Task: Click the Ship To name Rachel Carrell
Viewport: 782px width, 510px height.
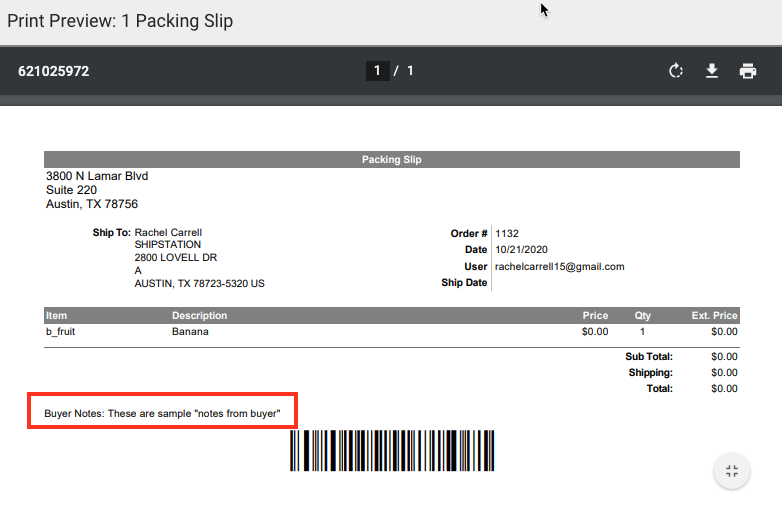Action: (169, 233)
